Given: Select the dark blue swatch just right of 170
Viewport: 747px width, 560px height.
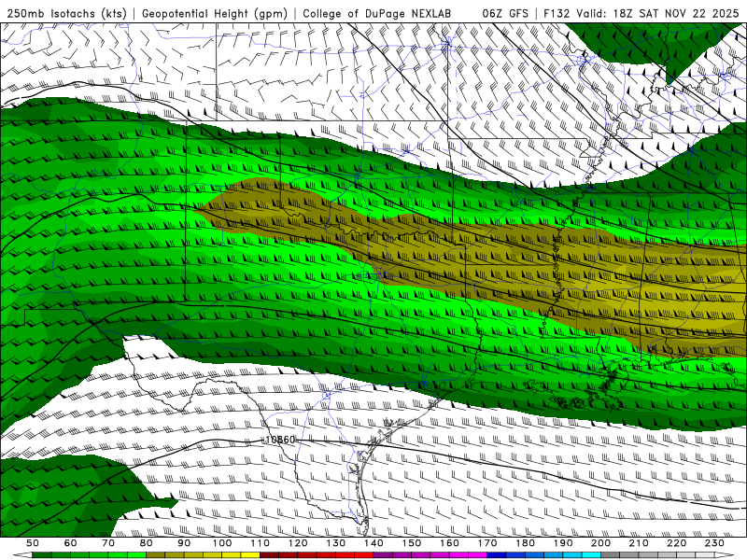Looking at the screenshot, I should click(x=497, y=555).
